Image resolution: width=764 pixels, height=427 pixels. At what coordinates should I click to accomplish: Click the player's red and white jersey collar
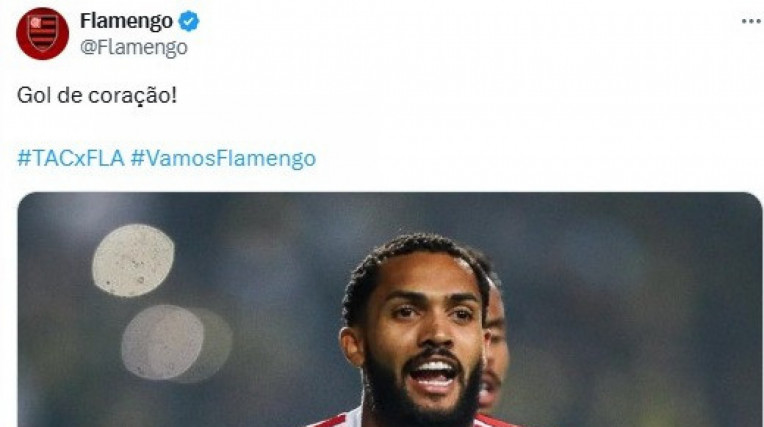351,418
